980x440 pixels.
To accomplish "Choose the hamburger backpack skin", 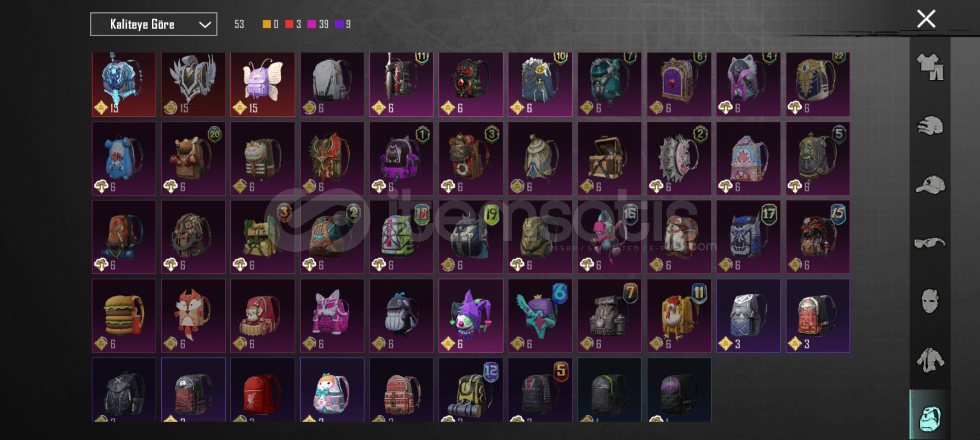I will pos(124,315).
